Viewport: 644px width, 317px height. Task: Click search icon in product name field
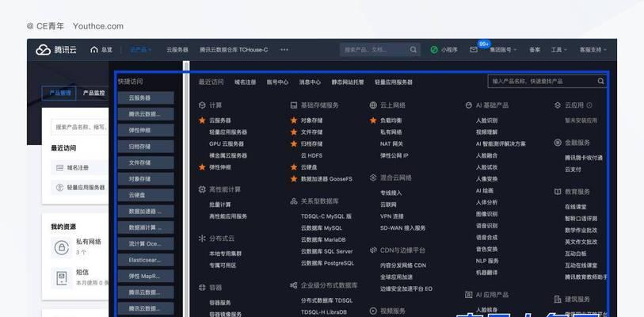coord(601,82)
